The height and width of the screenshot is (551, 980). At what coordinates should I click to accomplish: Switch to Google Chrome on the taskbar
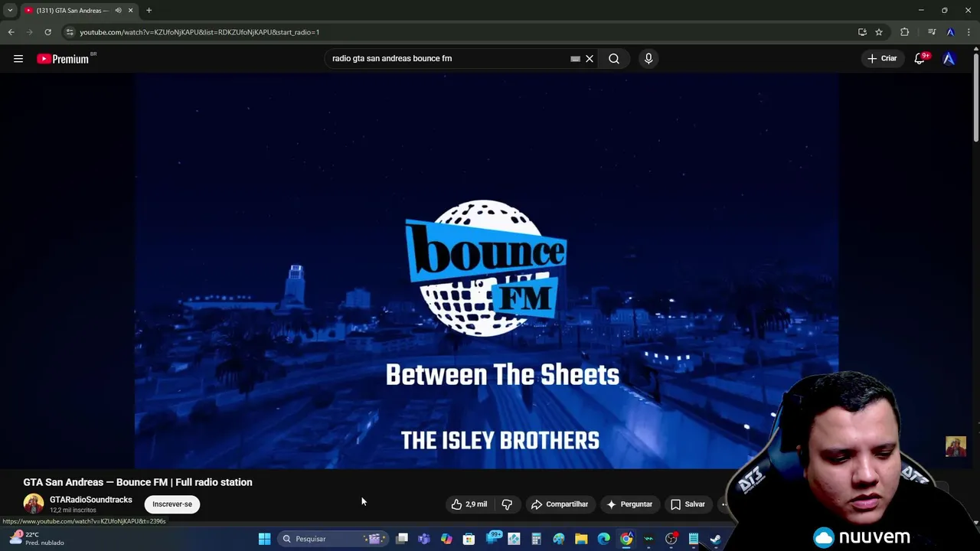626,539
